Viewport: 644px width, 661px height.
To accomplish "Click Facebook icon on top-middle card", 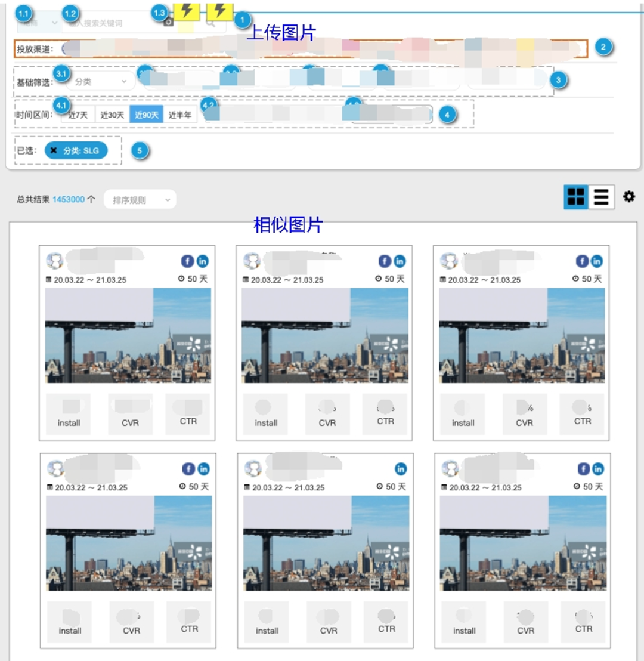I will 385,261.
